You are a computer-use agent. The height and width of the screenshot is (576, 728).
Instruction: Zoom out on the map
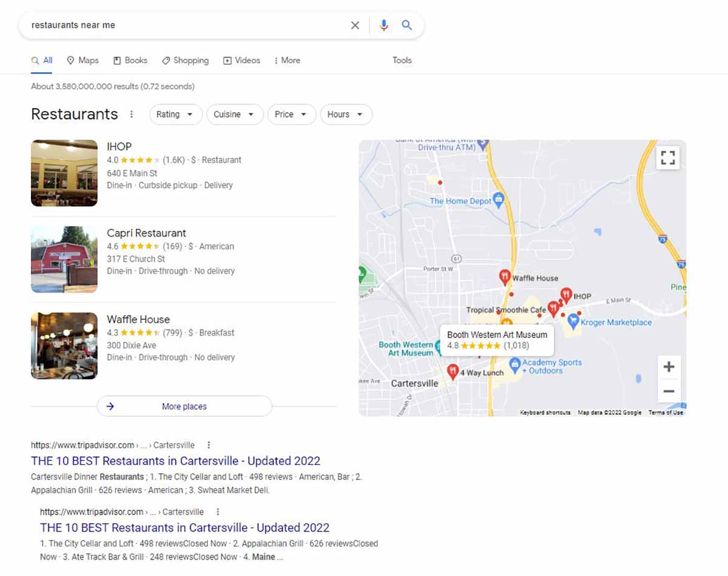pos(669,391)
